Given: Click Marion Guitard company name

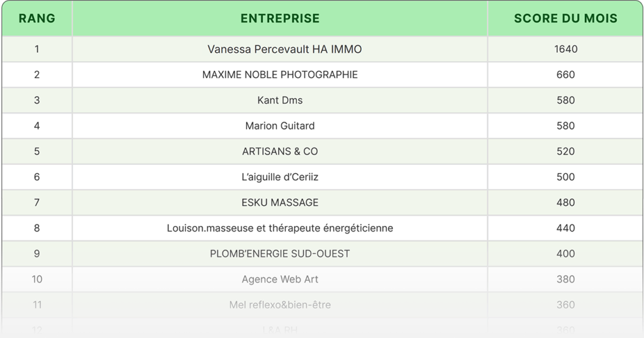Looking at the screenshot, I should [280, 126].
